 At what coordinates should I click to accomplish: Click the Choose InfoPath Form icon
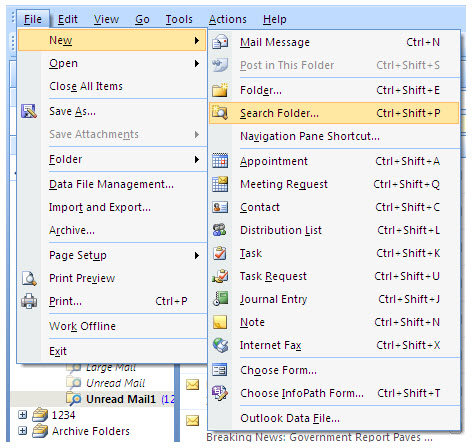220,393
